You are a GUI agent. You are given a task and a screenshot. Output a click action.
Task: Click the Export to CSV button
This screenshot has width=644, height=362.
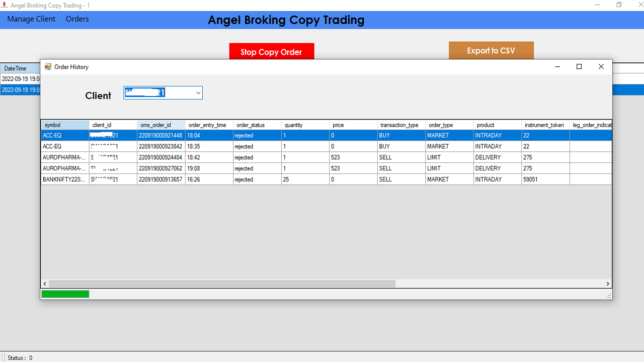(x=491, y=51)
